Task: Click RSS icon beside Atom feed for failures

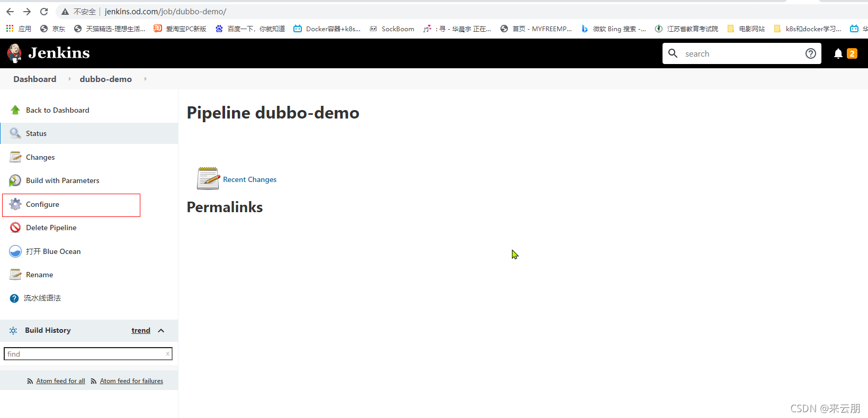Action: [x=94, y=381]
